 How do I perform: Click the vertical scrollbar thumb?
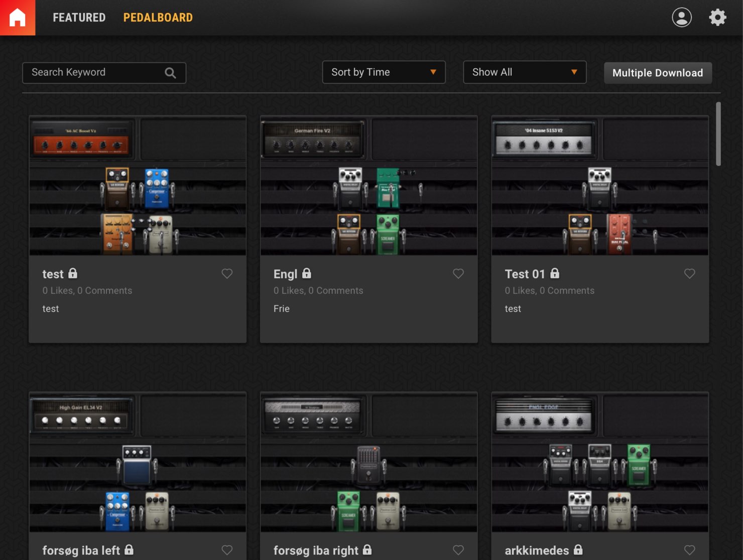(x=718, y=134)
